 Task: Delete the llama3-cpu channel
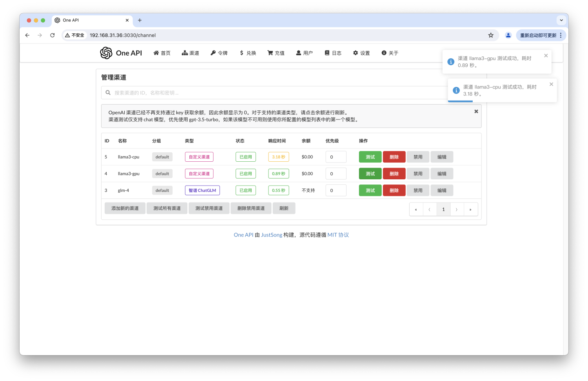coord(394,157)
